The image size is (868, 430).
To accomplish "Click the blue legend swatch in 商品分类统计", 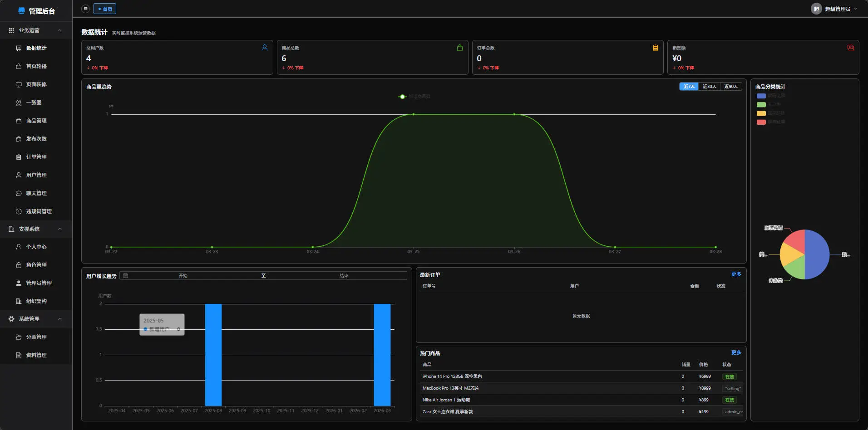I will [x=761, y=96].
